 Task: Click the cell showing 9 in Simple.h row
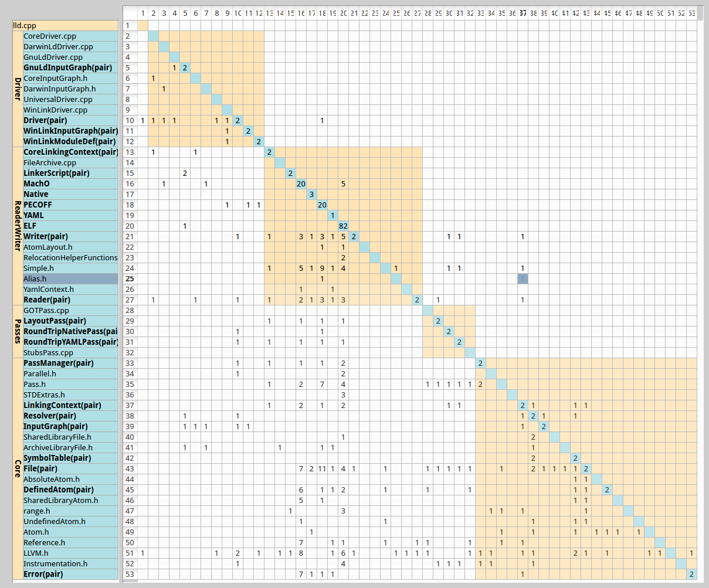tap(322, 268)
